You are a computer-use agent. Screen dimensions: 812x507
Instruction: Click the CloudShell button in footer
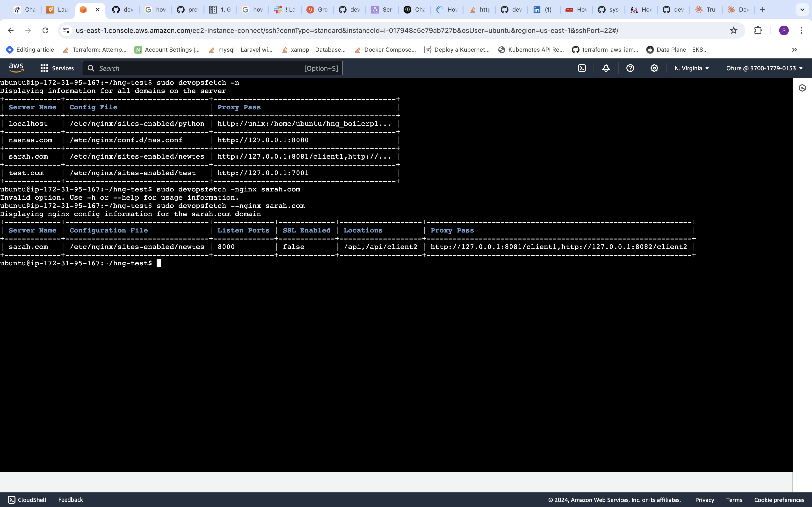pyautogui.click(x=27, y=500)
